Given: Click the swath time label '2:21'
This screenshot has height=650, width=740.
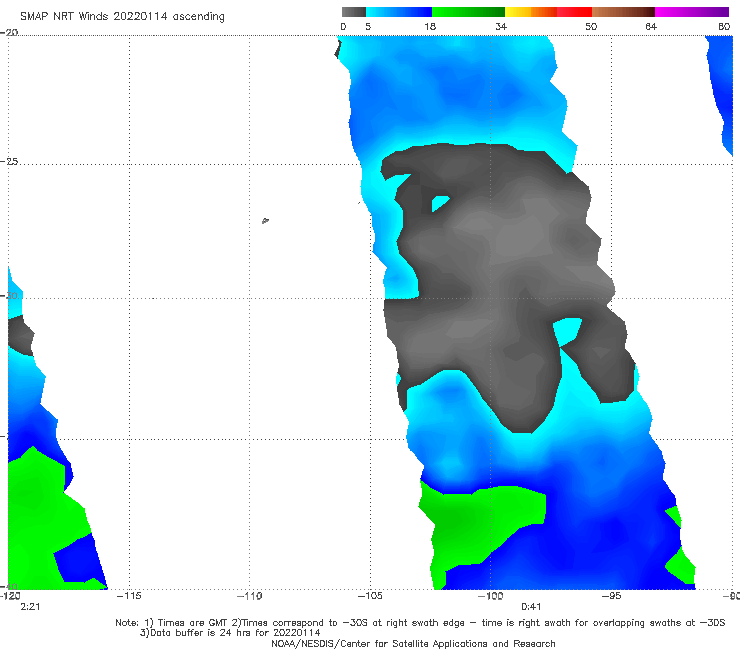Looking at the screenshot, I should tap(30, 607).
